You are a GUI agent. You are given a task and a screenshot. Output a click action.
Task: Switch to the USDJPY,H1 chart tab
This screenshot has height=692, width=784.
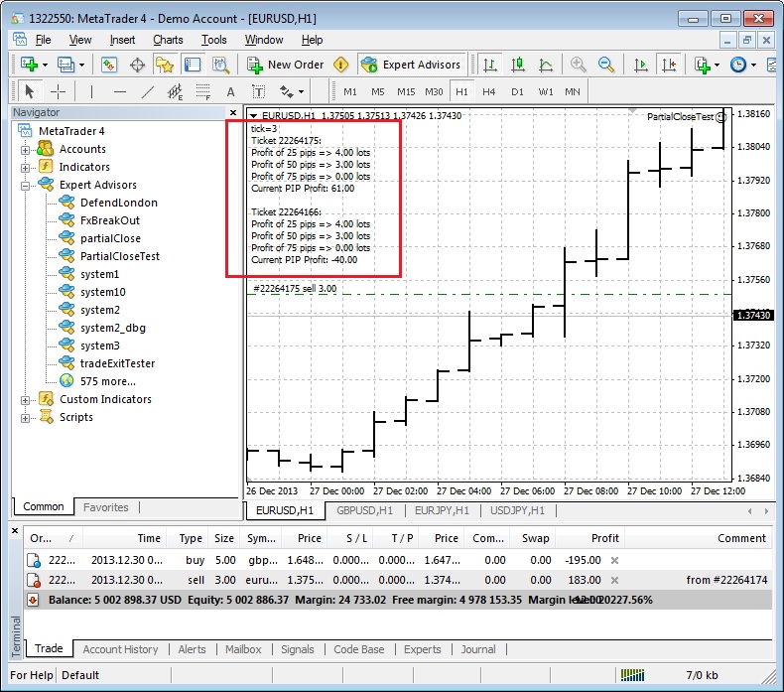tap(517, 511)
